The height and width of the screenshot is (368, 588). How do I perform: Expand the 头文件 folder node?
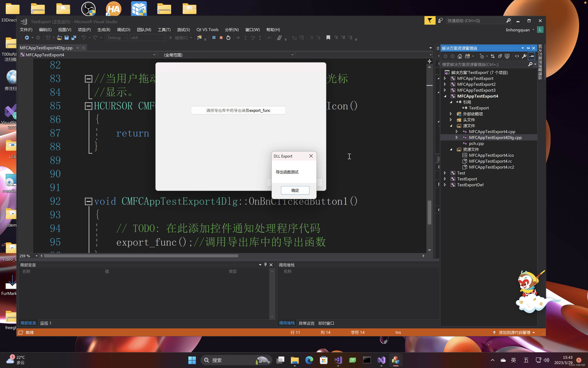point(451,120)
